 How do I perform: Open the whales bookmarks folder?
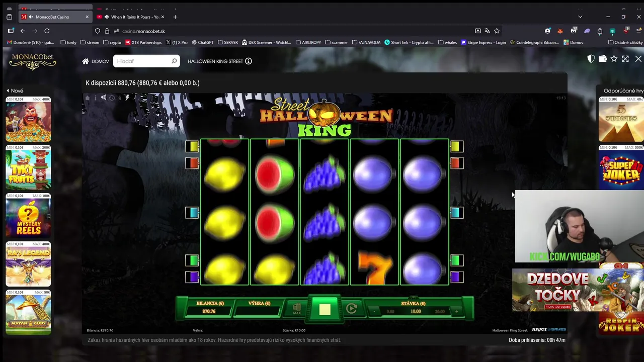(448, 42)
